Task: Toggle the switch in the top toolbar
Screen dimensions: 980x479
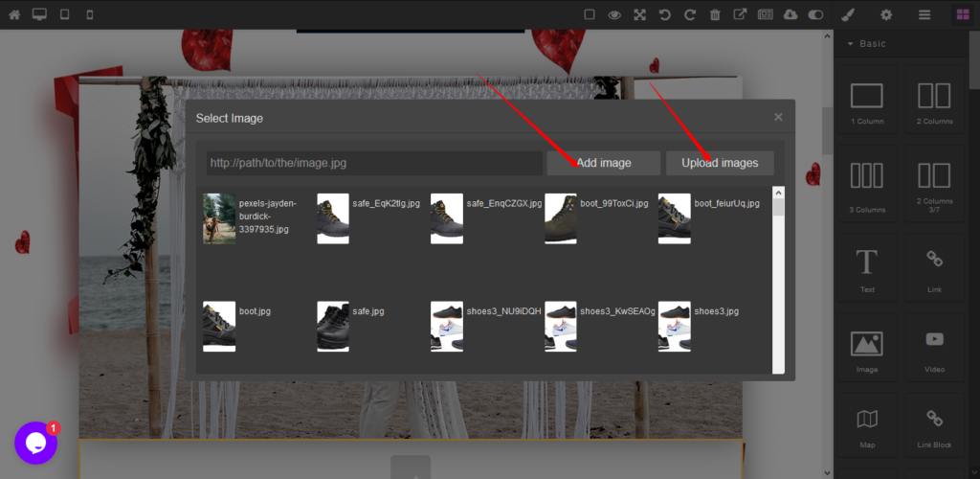Action: pos(815,14)
